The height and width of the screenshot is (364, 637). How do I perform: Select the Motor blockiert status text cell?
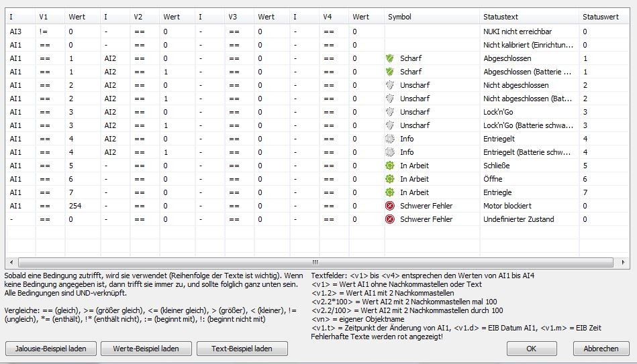click(507, 206)
